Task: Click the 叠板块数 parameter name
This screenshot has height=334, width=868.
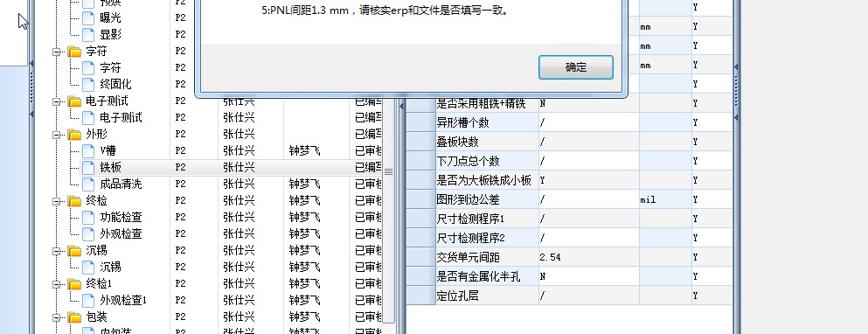Action: click(457, 142)
